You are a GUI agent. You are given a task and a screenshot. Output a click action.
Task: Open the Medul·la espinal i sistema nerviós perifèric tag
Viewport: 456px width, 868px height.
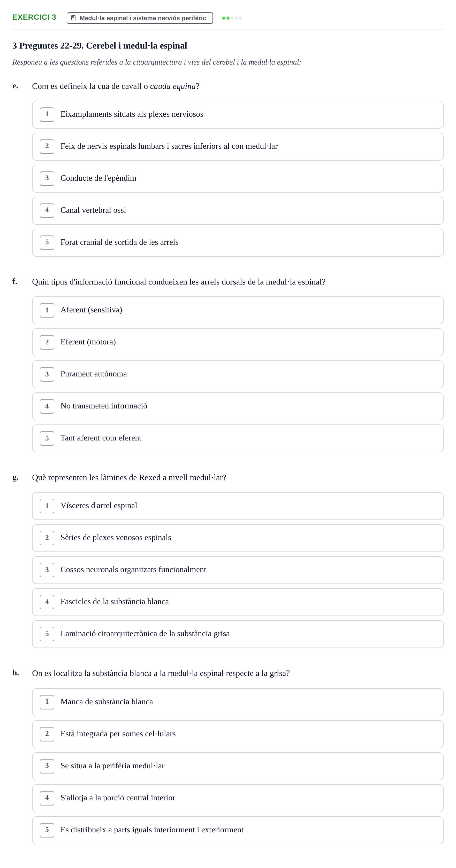(140, 18)
